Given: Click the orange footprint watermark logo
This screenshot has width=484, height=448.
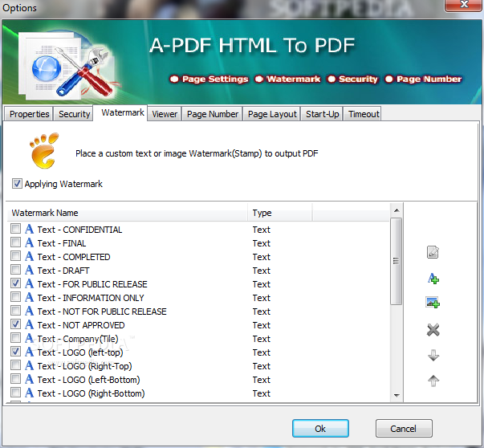Looking at the screenshot, I should coord(44,151).
